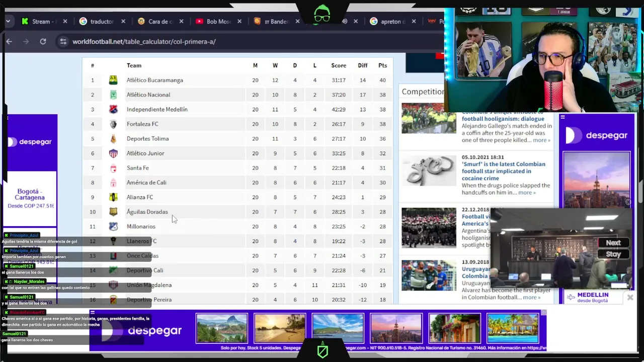Screen dimensions: 644x362
Task: Open Atlético Bucaramanga team link
Action: [155, 80]
